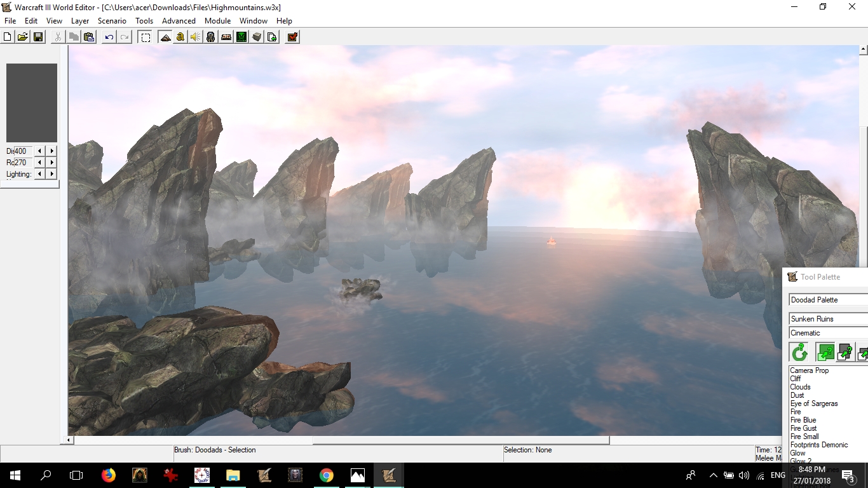
Task: Click the Rotation field showing 270
Action: 23,163
